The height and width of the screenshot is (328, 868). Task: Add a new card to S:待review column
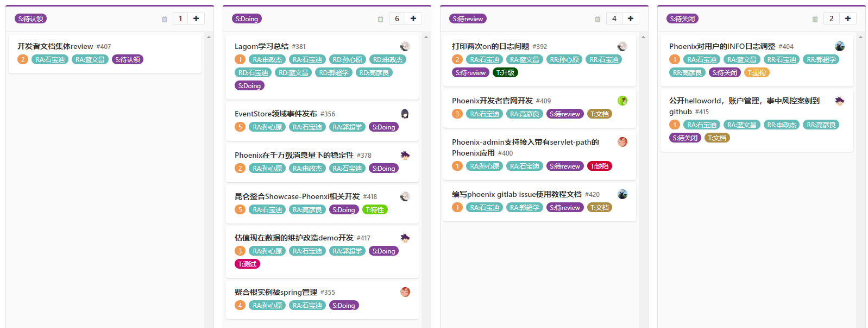coord(631,18)
